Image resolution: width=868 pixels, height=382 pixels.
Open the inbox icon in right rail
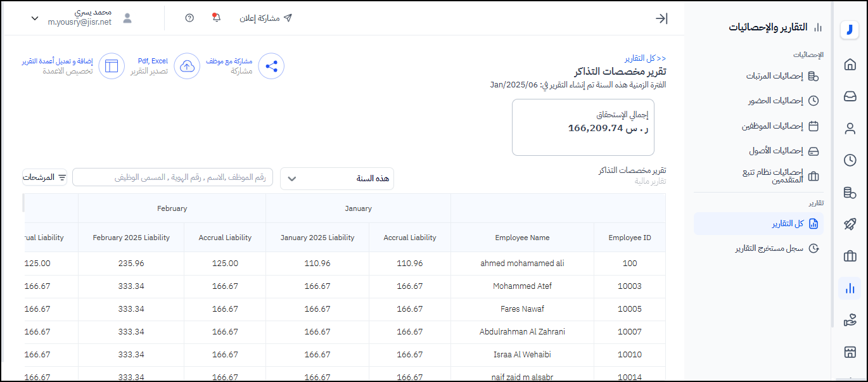850,96
